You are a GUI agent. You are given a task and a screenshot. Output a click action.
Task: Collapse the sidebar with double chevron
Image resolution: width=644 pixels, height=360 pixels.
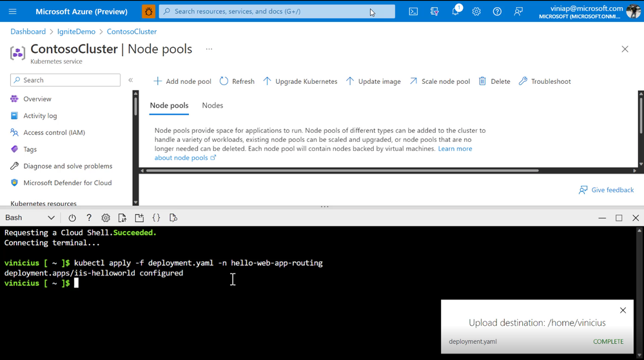click(x=131, y=80)
